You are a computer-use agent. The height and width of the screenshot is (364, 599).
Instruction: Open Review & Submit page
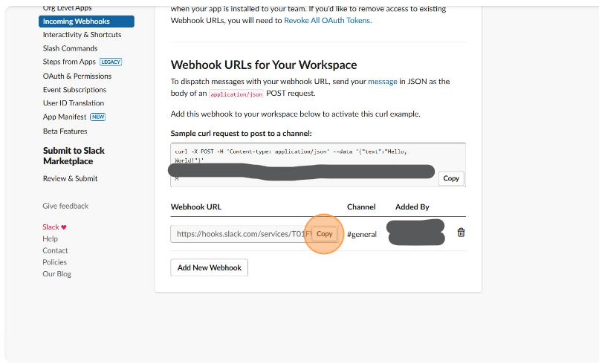click(70, 178)
